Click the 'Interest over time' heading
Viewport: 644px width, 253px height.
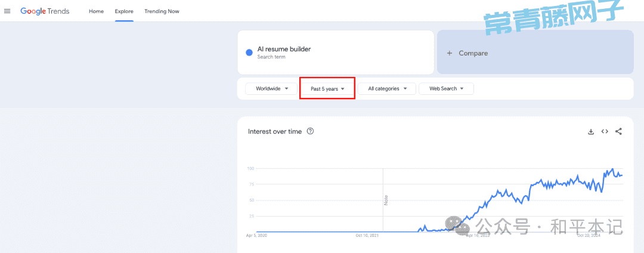(275, 131)
